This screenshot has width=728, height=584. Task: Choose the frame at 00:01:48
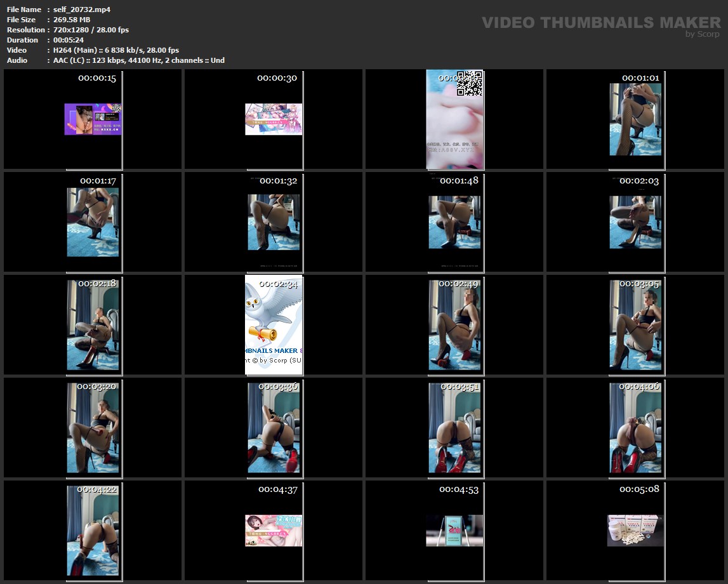point(454,222)
